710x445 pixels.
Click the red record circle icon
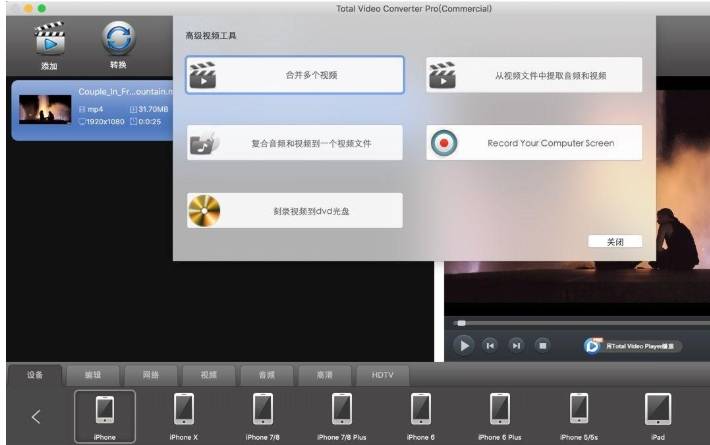tap(444, 143)
